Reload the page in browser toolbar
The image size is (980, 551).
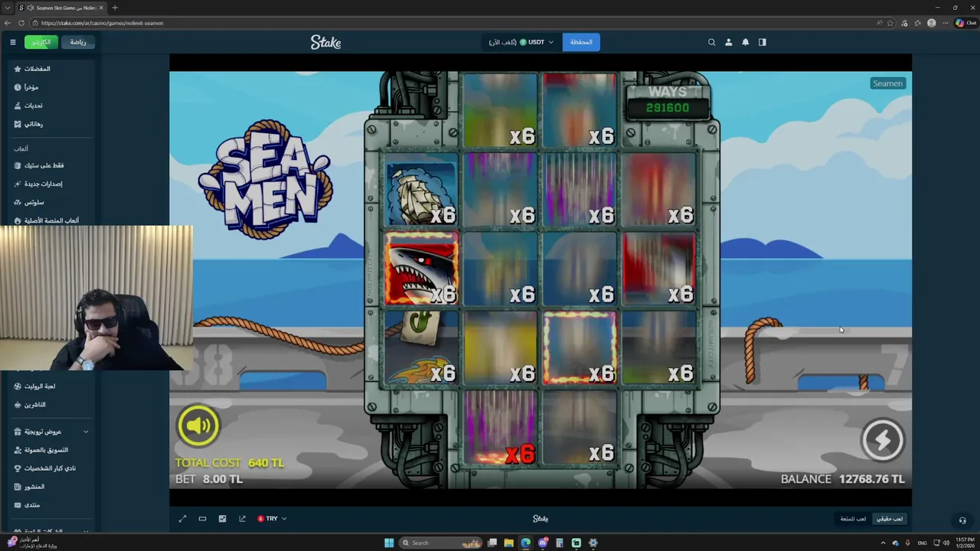coord(21,23)
